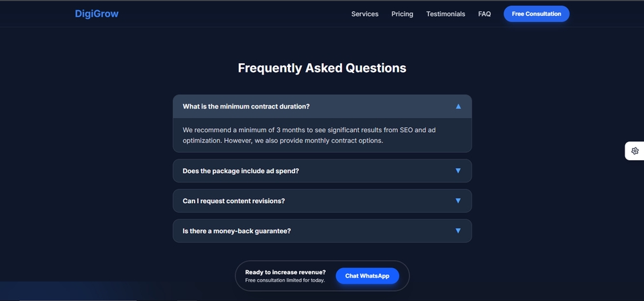Image resolution: width=644 pixels, height=301 pixels.
Task: Click the down arrow beside the ad spend question
Action: click(x=458, y=171)
